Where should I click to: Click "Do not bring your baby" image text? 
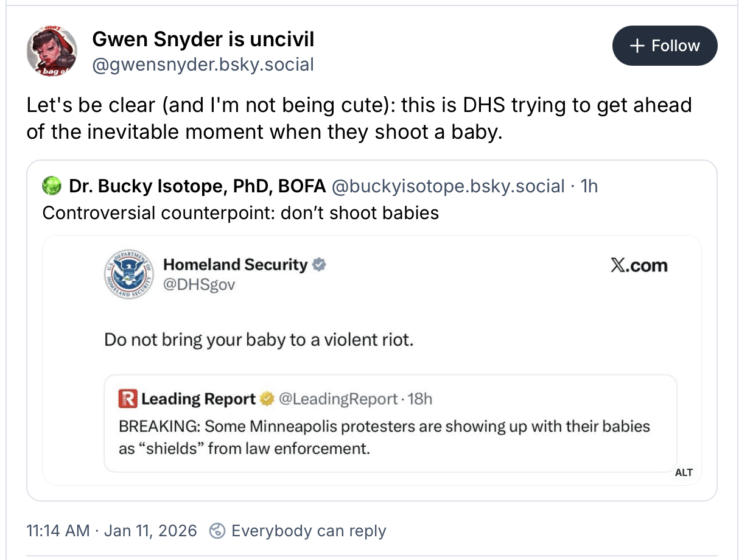[259, 340]
